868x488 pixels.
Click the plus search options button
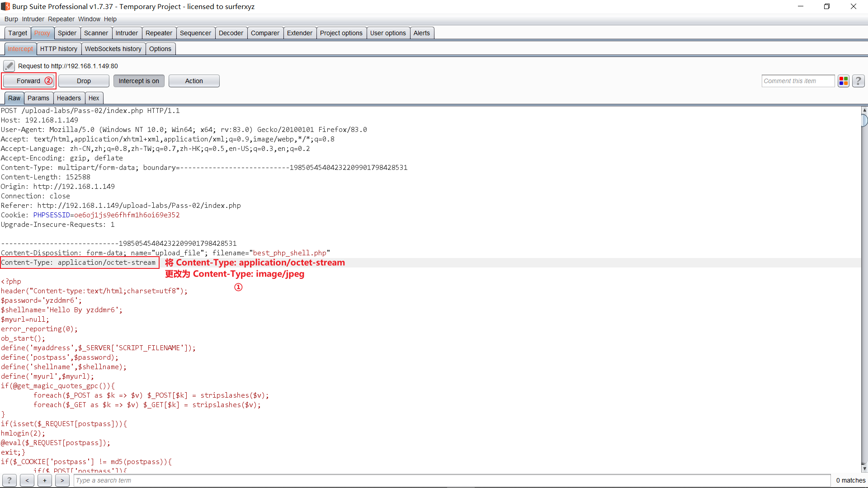point(45,480)
